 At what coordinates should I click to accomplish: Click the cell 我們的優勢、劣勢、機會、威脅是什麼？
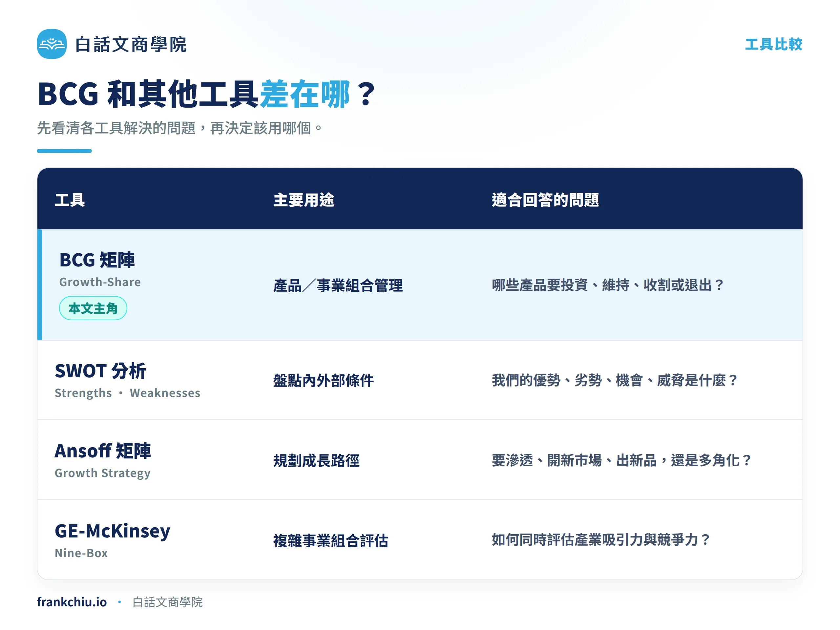click(615, 381)
